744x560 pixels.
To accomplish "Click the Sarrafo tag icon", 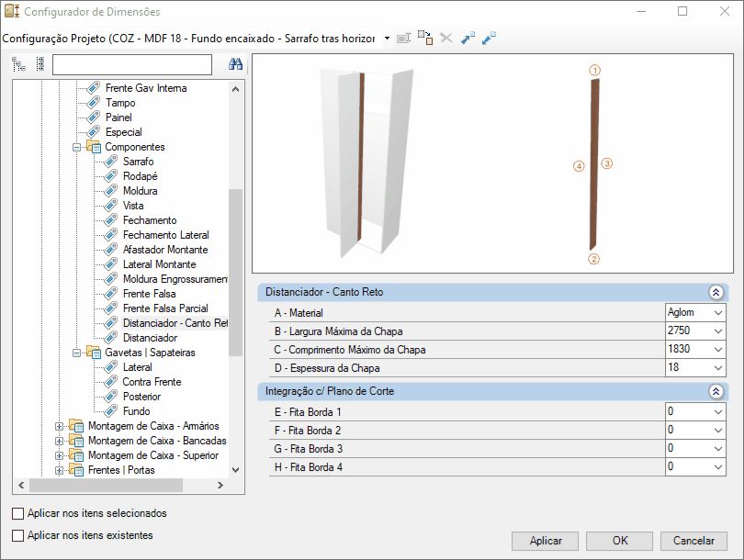I will pos(111,162).
